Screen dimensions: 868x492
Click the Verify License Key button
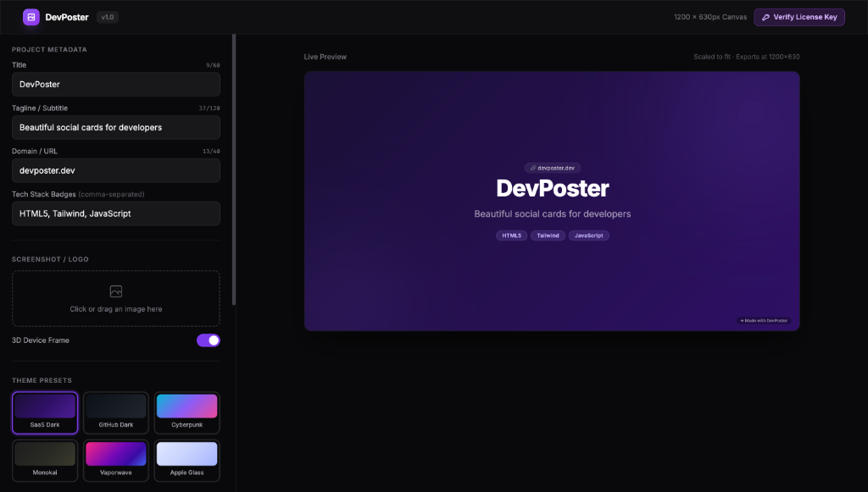[x=798, y=17]
